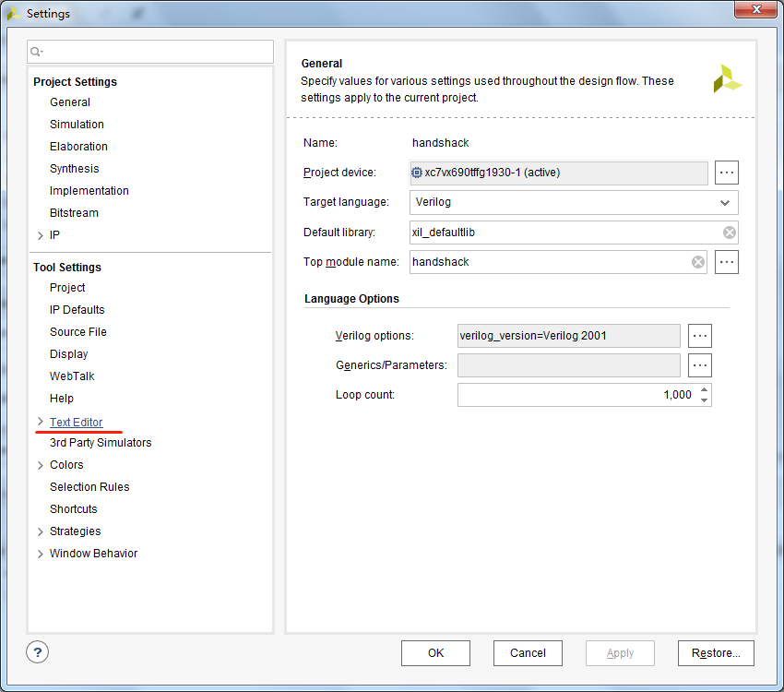Close the Settings dialog window

pos(756,9)
